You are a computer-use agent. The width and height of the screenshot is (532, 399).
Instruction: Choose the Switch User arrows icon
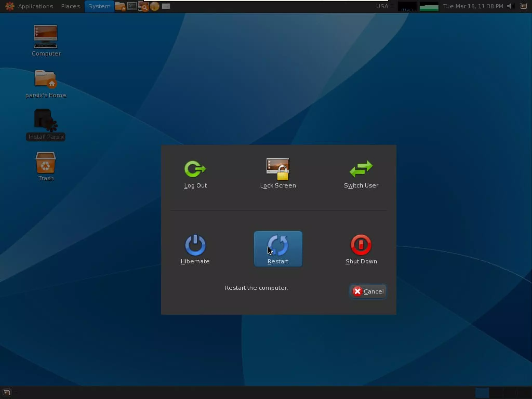[x=361, y=169]
